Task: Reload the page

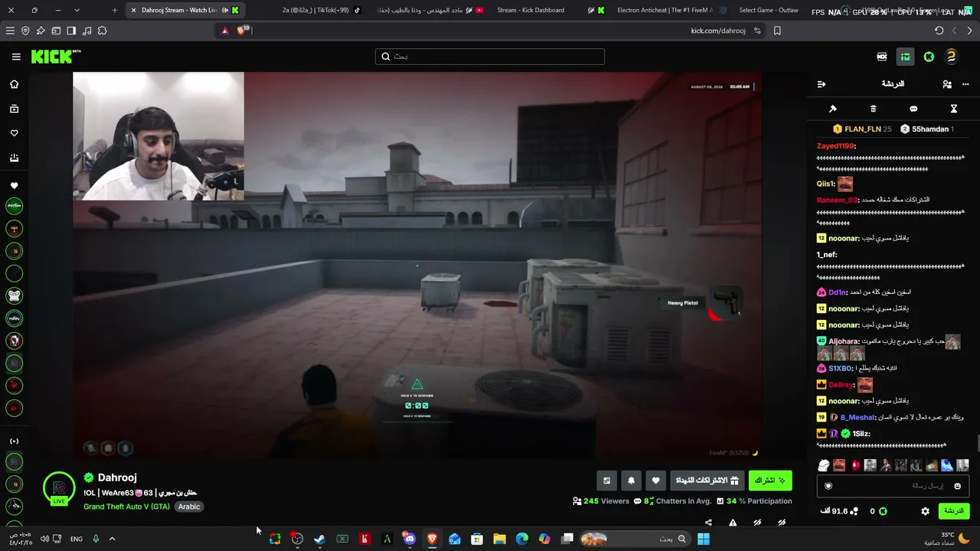Action: click(939, 31)
